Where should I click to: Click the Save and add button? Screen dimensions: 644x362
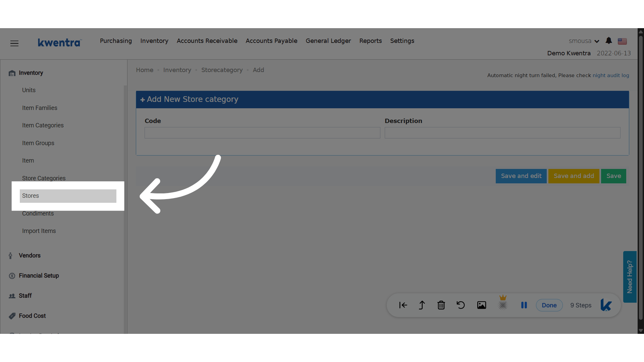pos(574,176)
